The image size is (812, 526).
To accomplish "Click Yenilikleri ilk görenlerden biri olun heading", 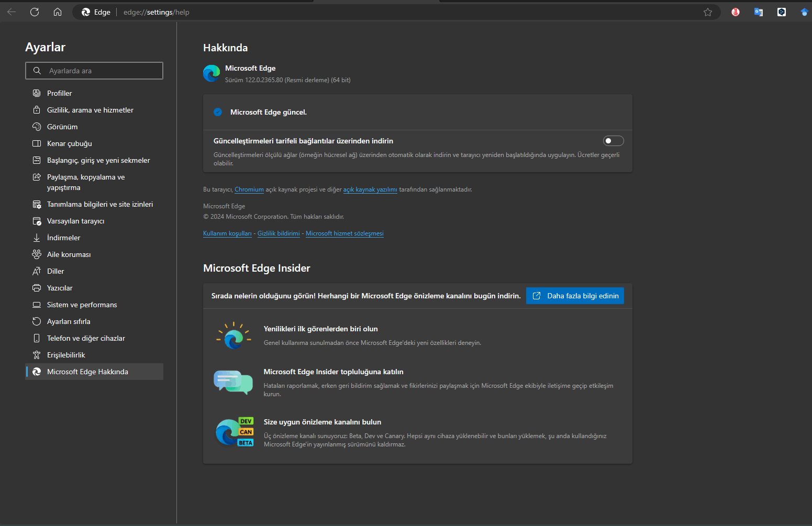I will 320,329.
